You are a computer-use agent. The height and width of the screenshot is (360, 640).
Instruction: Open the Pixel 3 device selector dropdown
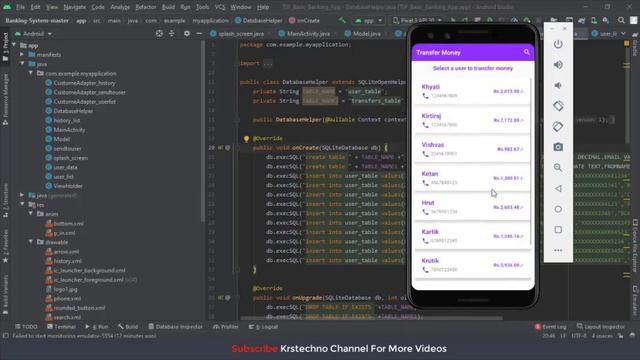417,20
